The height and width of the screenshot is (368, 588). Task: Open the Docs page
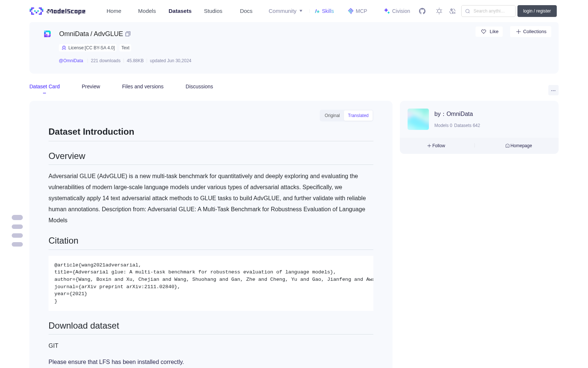246,11
